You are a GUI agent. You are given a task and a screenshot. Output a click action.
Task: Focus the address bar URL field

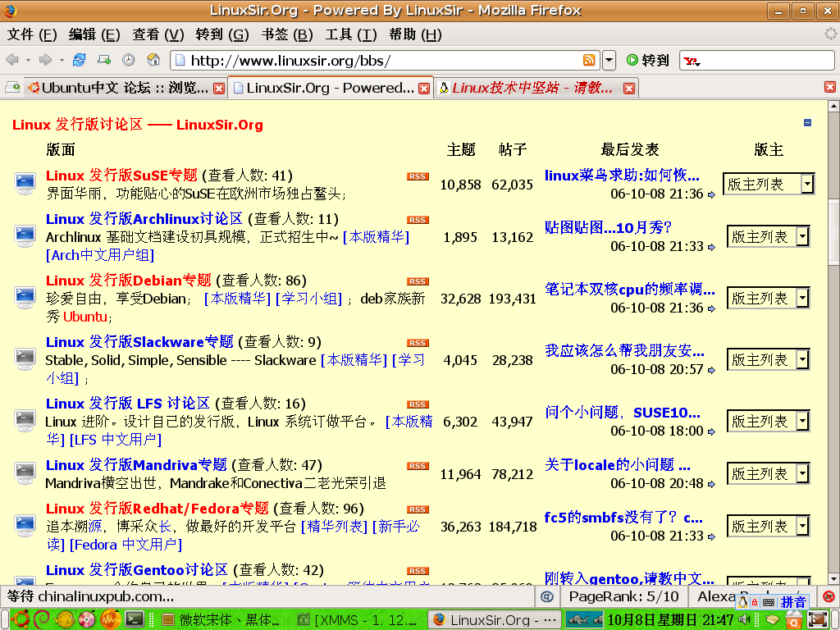click(x=383, y=61)
